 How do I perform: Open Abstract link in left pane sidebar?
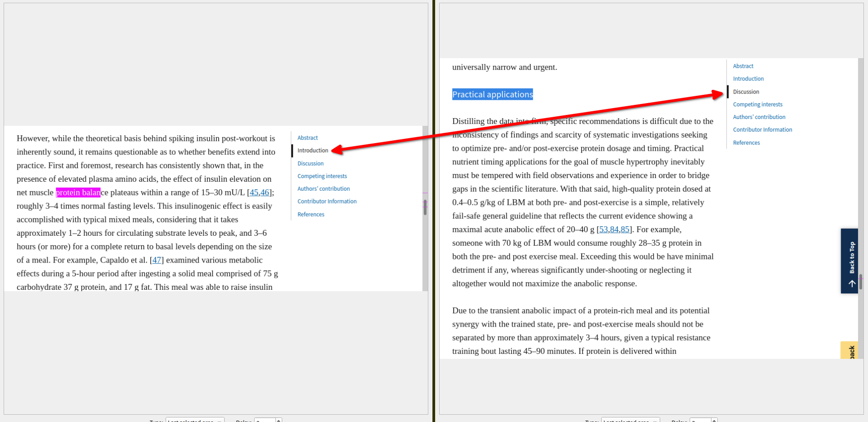coord(307,138)
